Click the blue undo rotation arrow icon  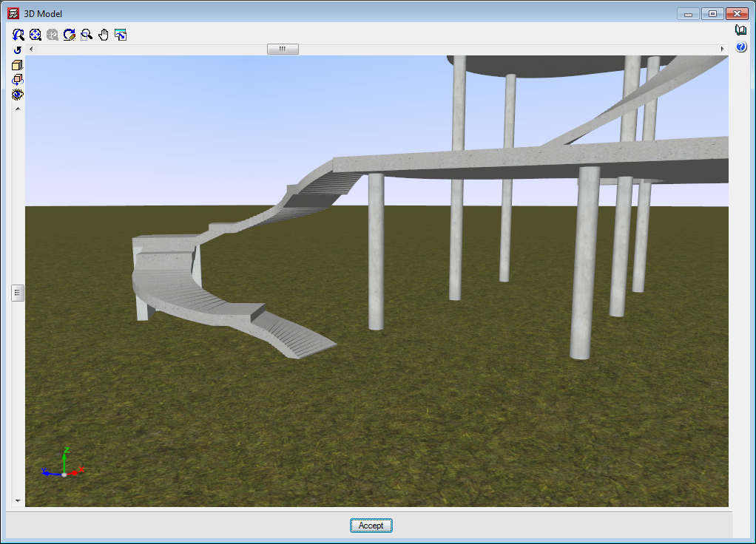pos(18,50)
